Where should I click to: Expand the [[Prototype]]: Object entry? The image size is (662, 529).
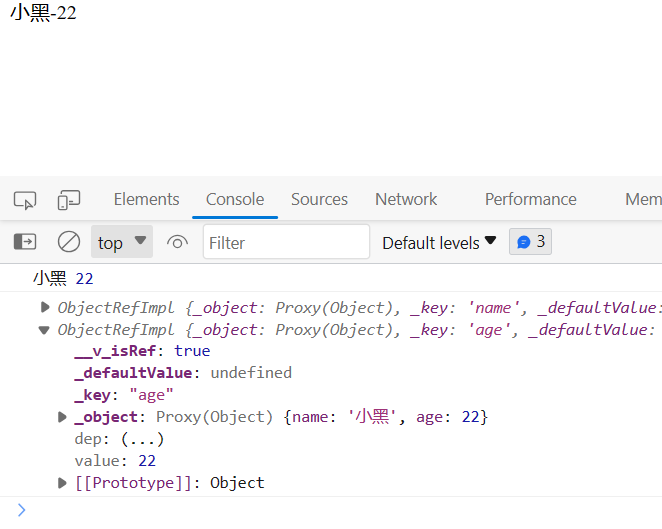pos(62,483)
